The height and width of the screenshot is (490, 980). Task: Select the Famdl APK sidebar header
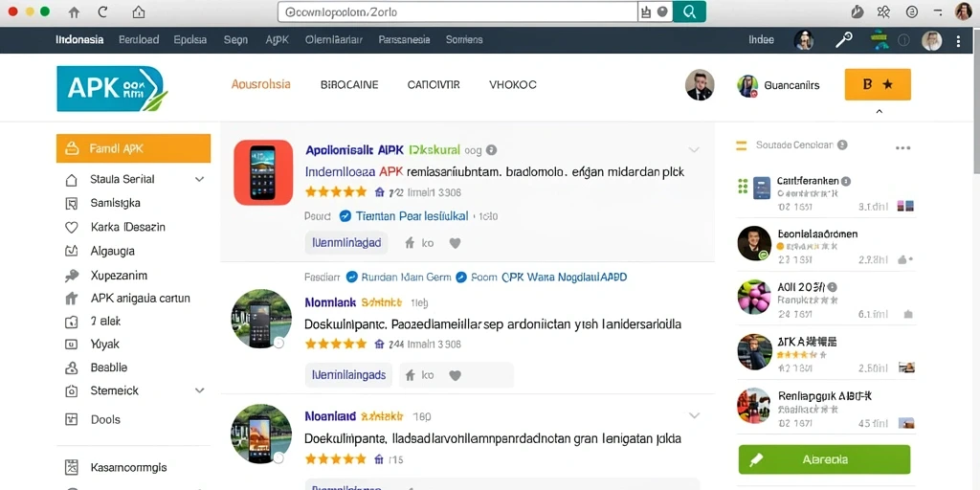pos(133,148)
